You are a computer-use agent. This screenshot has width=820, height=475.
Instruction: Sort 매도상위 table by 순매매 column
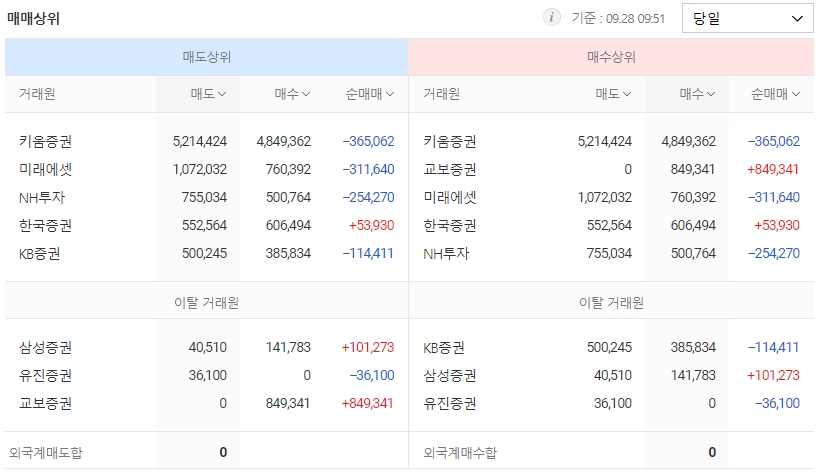(x=370, y=94)
